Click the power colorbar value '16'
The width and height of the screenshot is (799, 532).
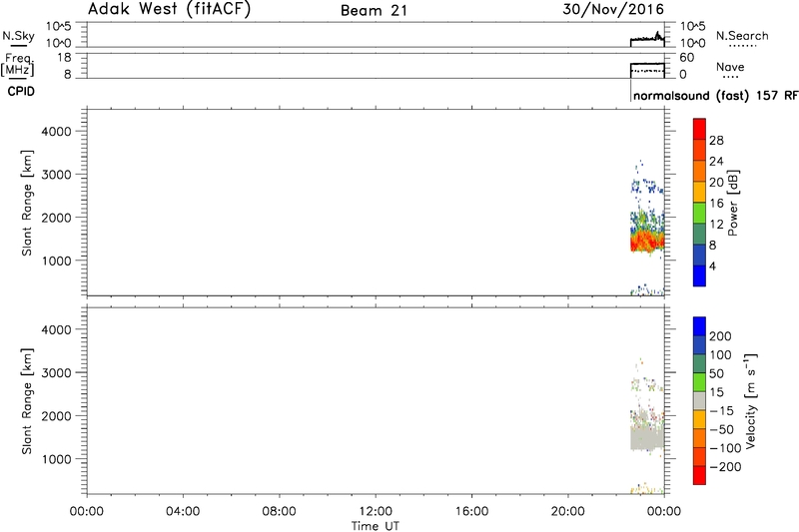[716, 204]
